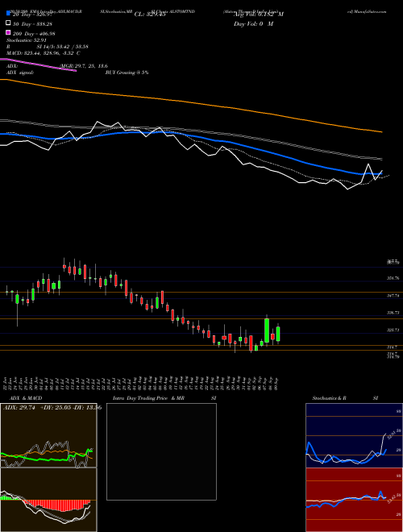
Task: Click the 356.76 price axis label
Action: coord(393,278)
